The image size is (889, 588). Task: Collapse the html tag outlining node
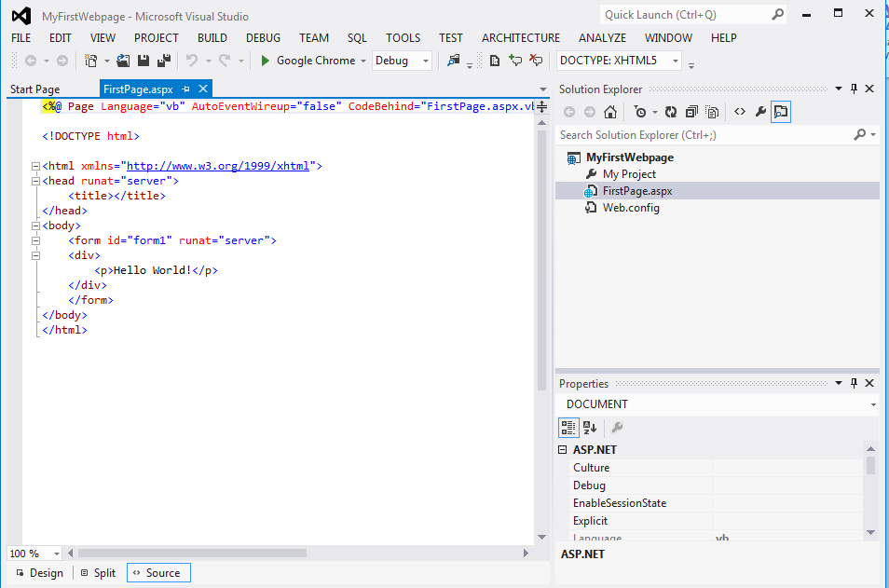(x=35, y=166)
